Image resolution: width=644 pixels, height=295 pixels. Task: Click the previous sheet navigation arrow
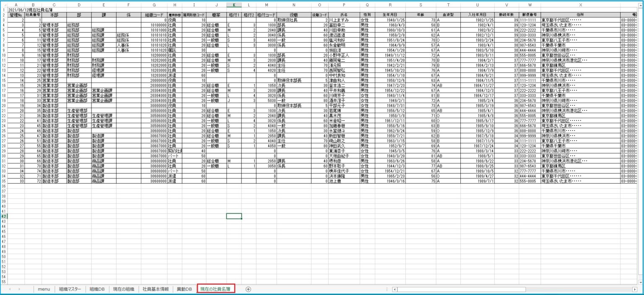[9, 289]
